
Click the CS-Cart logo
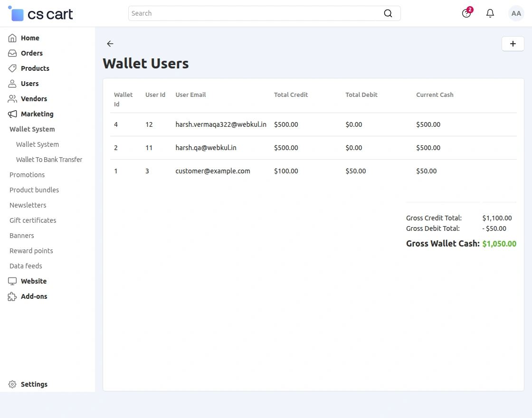tap(40, 13)
